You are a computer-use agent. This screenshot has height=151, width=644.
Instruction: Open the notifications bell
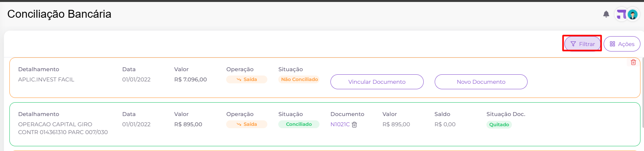606,15
